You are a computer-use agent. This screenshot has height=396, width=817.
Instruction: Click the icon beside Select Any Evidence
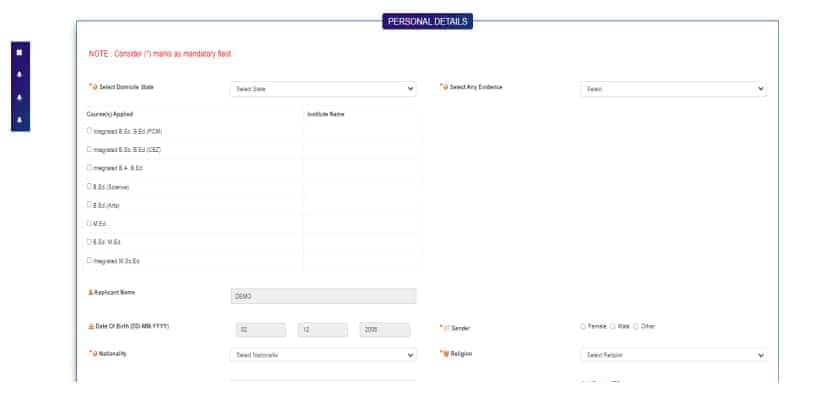(445, 88)
